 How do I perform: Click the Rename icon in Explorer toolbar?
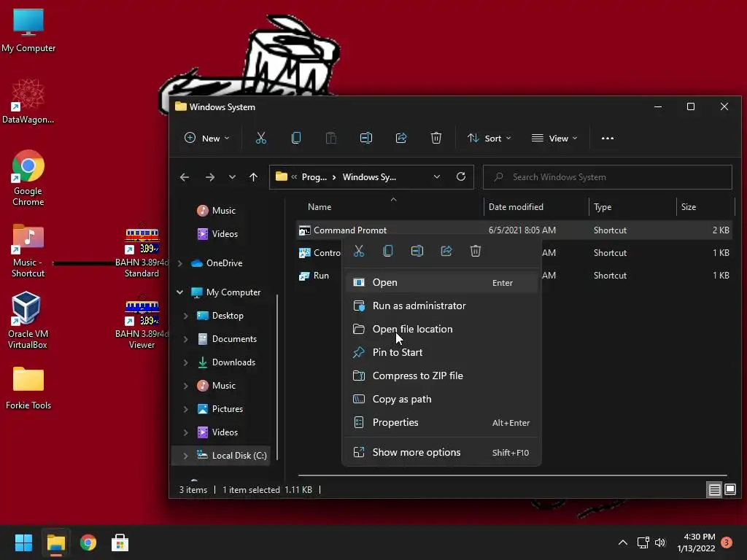coord(366,138)
